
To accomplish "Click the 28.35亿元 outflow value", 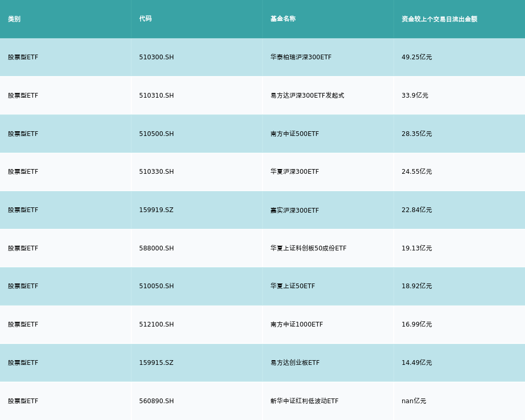I will pyautogui.click(x=416, y=134).
